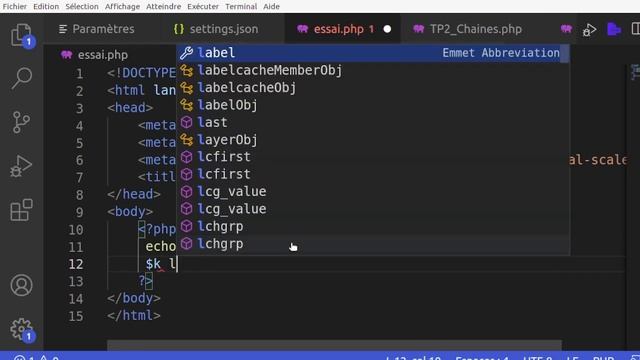Viewport: 640px width, 360px height.
Task: Open the Fichier menu
Action: click(15, 7)
